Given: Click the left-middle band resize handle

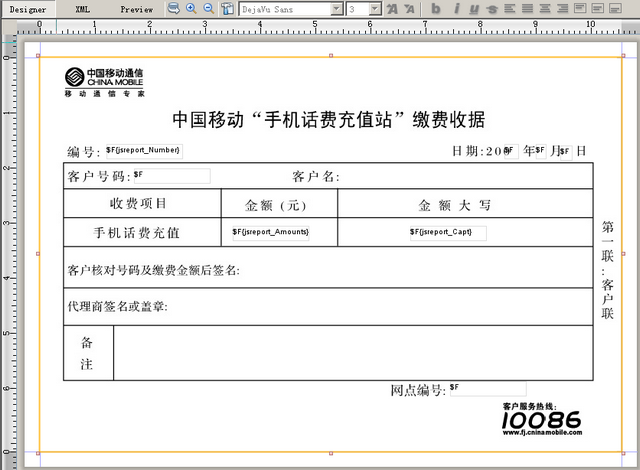Looking at the screenshot, I should [38, 254].
